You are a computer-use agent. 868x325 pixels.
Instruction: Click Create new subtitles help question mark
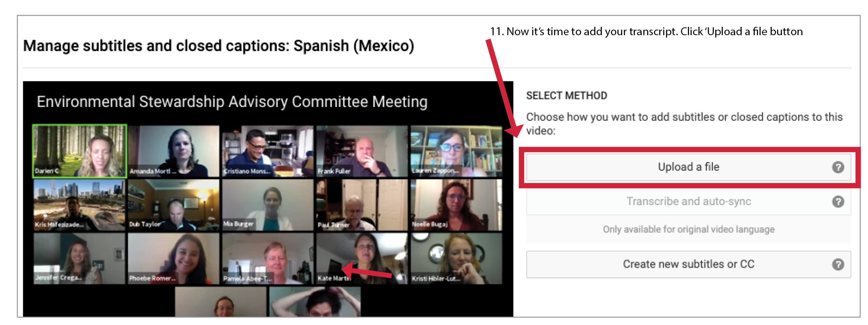pos(838,264)
